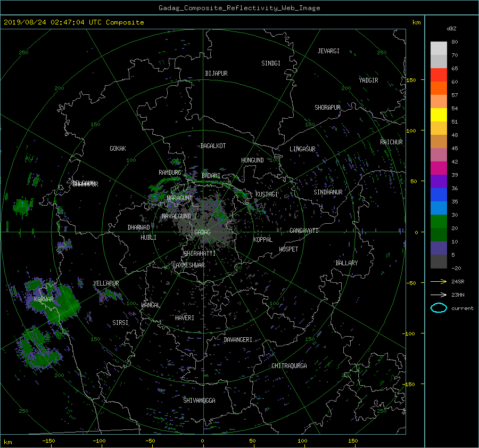Click the HUNGUND city label

click(x=252, y=160)
